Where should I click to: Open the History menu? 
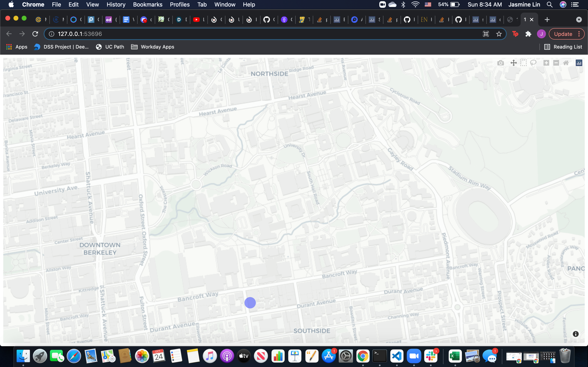click(x=116, y=5)
